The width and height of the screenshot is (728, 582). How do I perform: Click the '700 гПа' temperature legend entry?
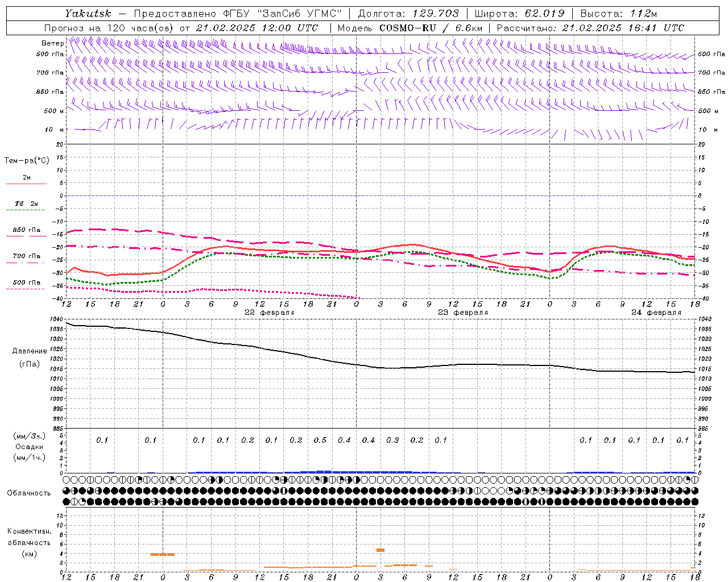pos(26,256)
